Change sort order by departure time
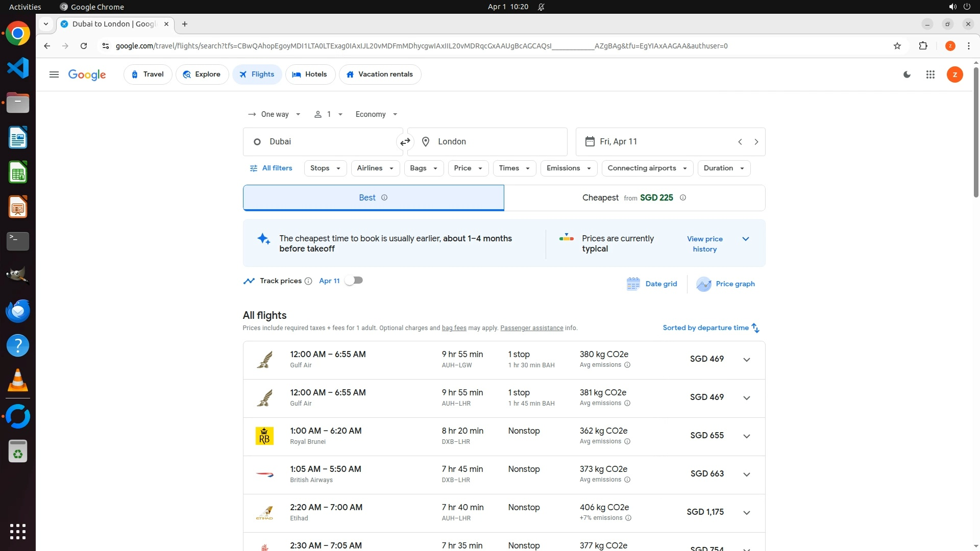The width and height of the screenshot is (980, 551). pos(710,328)
